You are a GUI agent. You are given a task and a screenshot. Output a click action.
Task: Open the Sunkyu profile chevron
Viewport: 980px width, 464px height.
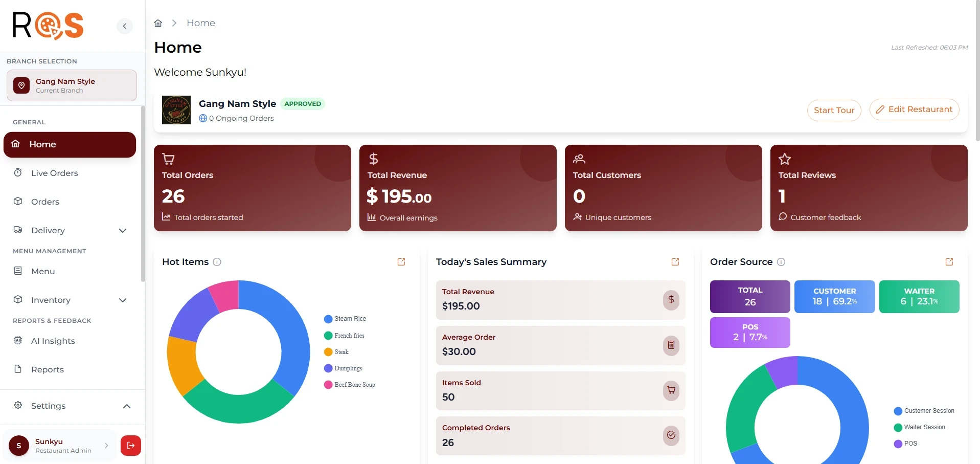click(106, 446)
